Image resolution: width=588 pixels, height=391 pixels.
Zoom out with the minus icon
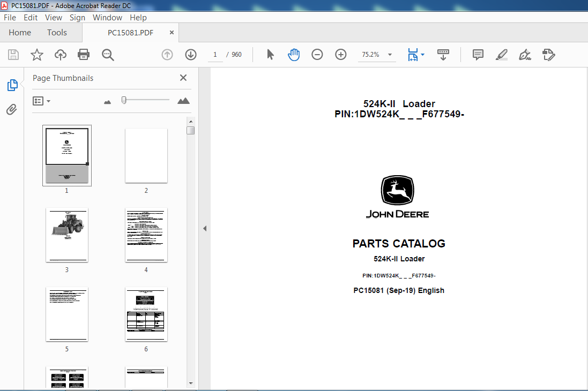pos(317,55)
